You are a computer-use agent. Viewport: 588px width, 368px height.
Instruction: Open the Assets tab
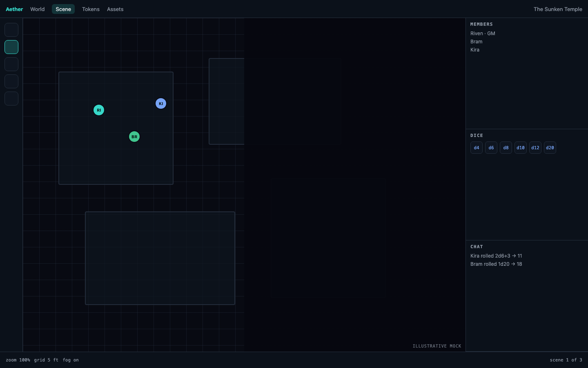tap(115, 9)
